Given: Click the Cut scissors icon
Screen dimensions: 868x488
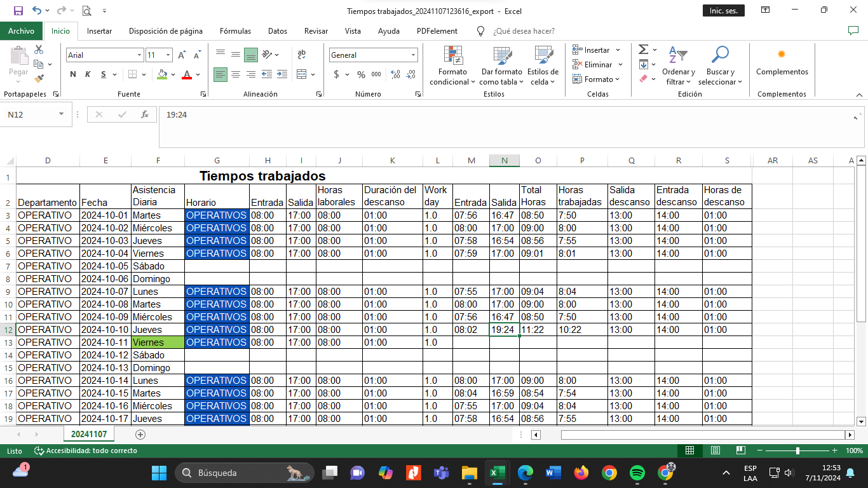Looking at the screenshot, I should tap(39, 50).
